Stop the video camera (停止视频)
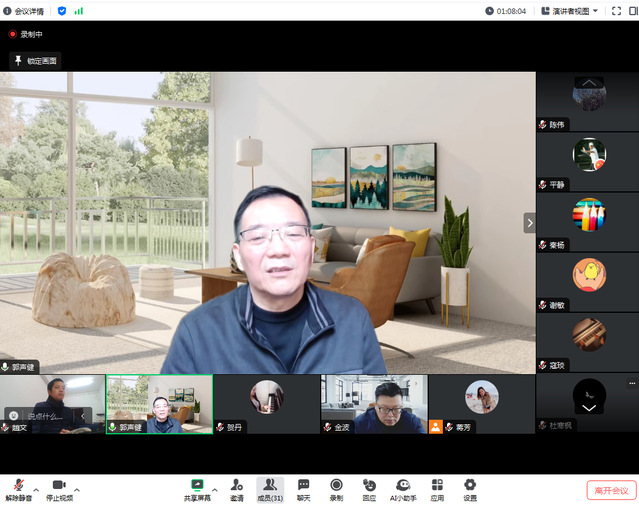The width and height of the screenshot is (639, 506). 59,488
